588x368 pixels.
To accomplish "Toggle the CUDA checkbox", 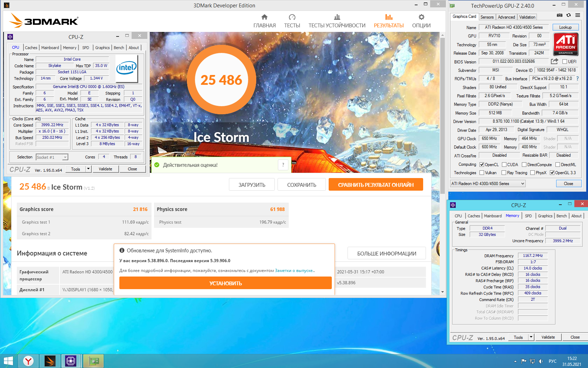I will pyautogui.click(x=504, y=165).
